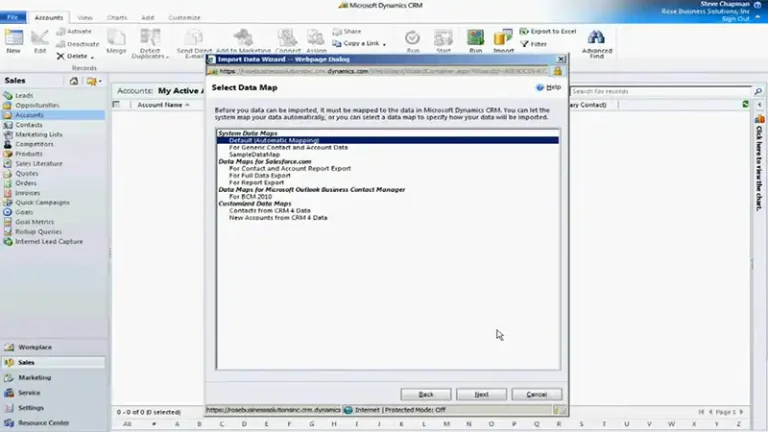Open Contacts in the Sales navigation
Image resolution: width=768 pixels, height=432 pixels.
coord(28,125)
